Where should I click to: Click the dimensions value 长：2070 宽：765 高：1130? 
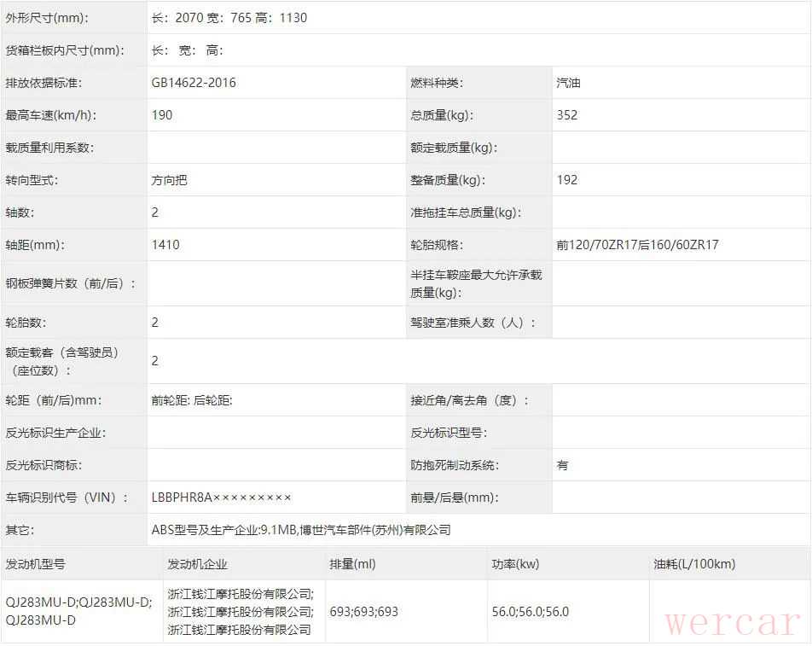(x=229, y=18)
